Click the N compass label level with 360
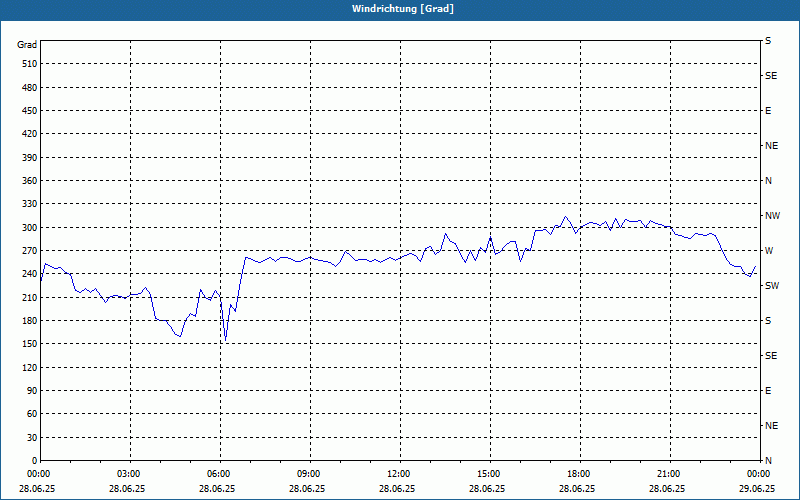 pos(768,181)
